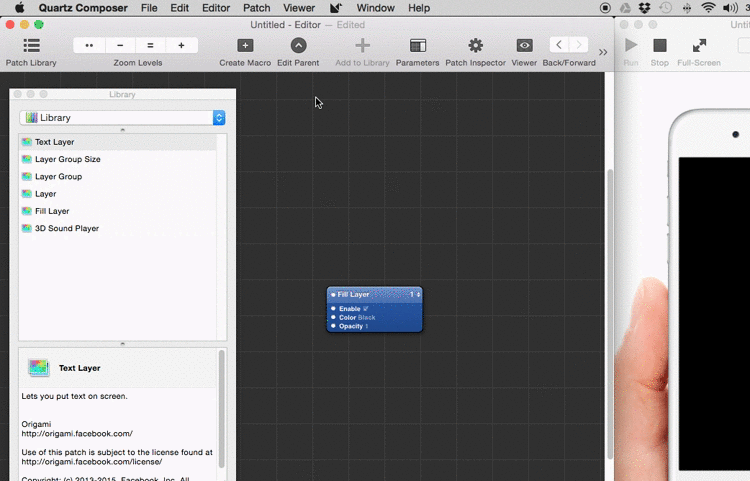Open the Patch Inspector gear icon
Screen dimensions: 750x481
tap(475, 46)
